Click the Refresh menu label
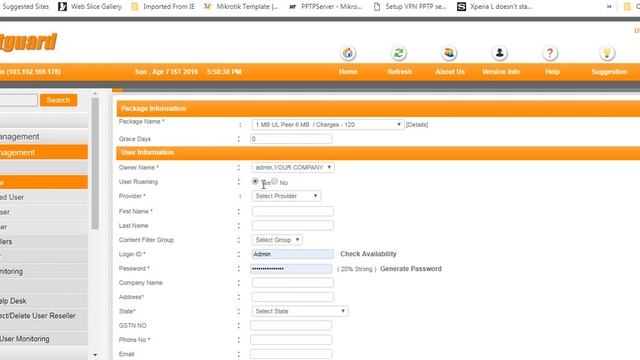The image size is (640, 360). pyautogui.click(x=399, y=72)
